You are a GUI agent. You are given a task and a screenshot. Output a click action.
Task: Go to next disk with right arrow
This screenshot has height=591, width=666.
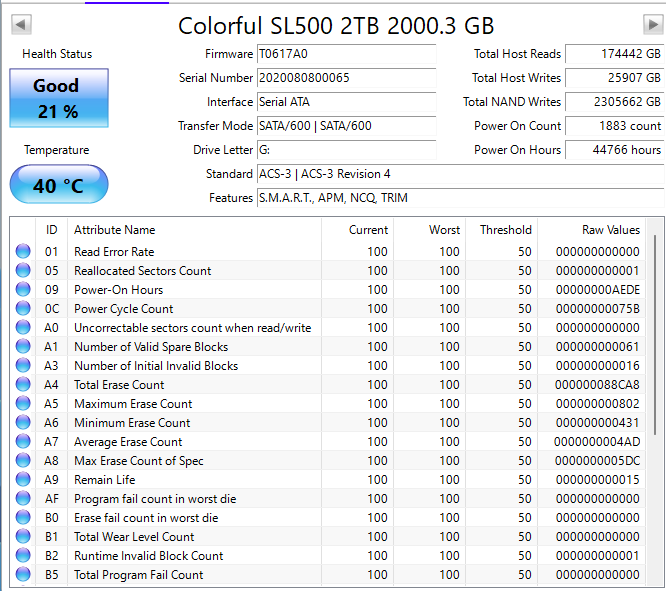click(x=652, y=24)
